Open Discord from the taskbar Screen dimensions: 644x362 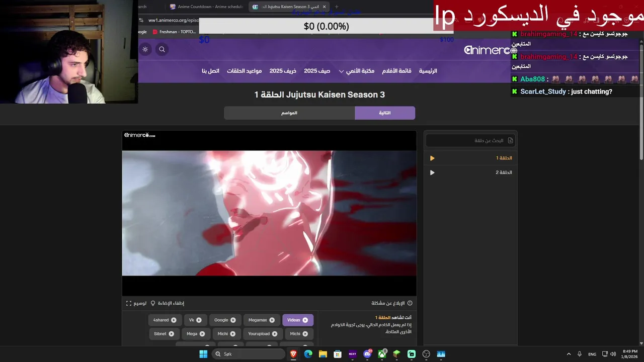367,354
